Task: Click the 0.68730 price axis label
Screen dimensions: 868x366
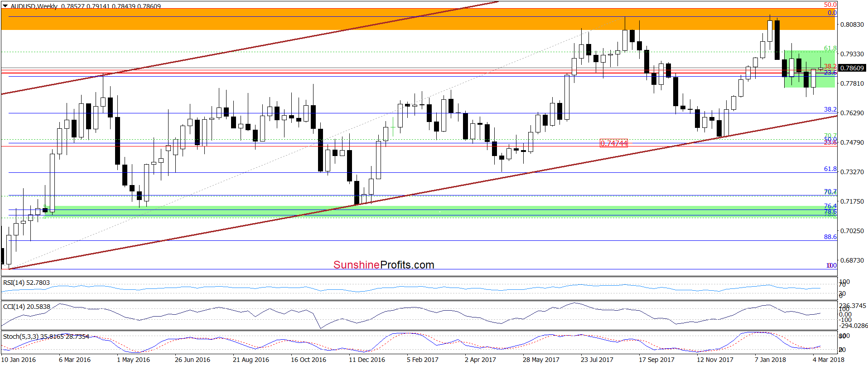Action: [x=852, y=260]
